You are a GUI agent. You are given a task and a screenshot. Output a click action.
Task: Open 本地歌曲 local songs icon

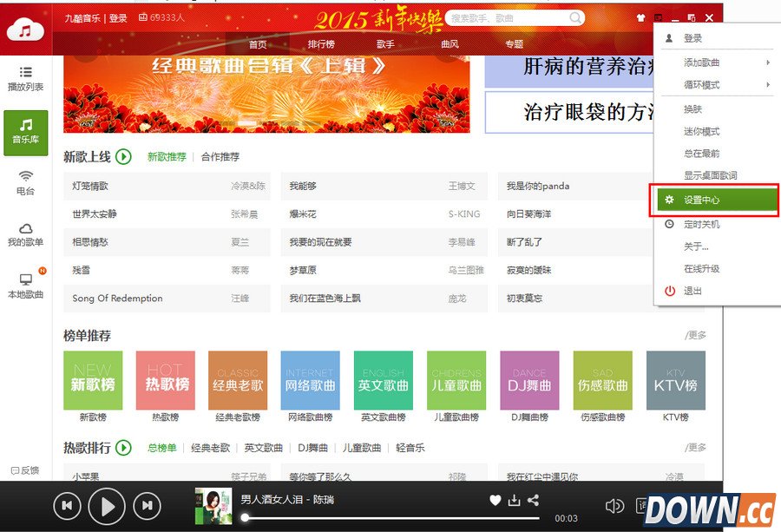coord(26,286)
